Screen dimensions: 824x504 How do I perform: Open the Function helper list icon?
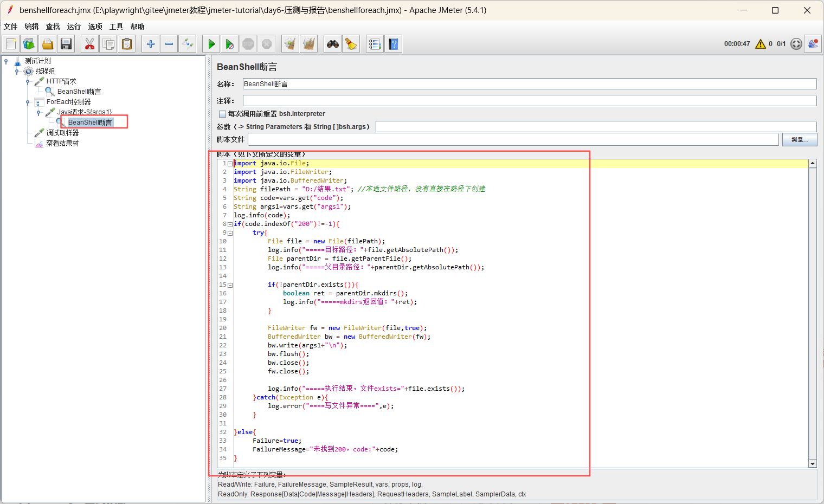point(375,44)
